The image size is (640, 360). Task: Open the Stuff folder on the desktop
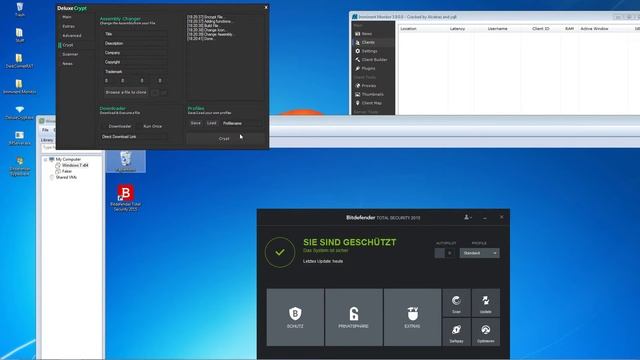[20, 35]
